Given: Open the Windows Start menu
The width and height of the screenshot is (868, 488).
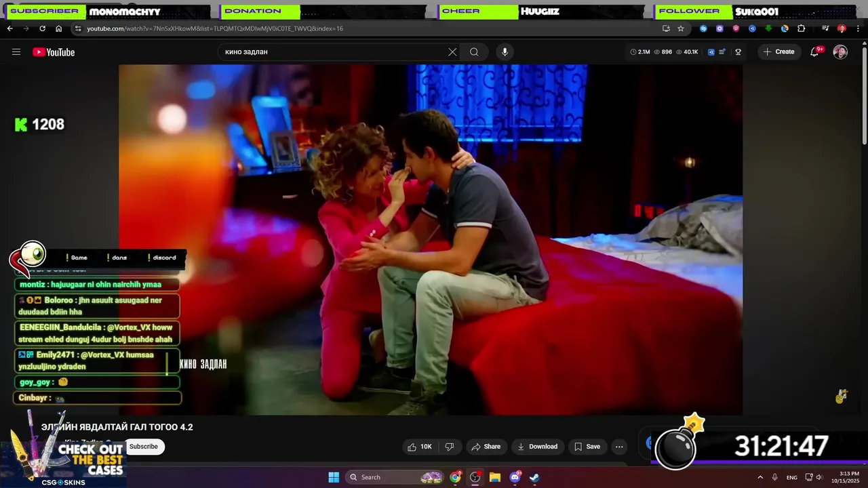Looking at the screenshot, I should (334, 477).
